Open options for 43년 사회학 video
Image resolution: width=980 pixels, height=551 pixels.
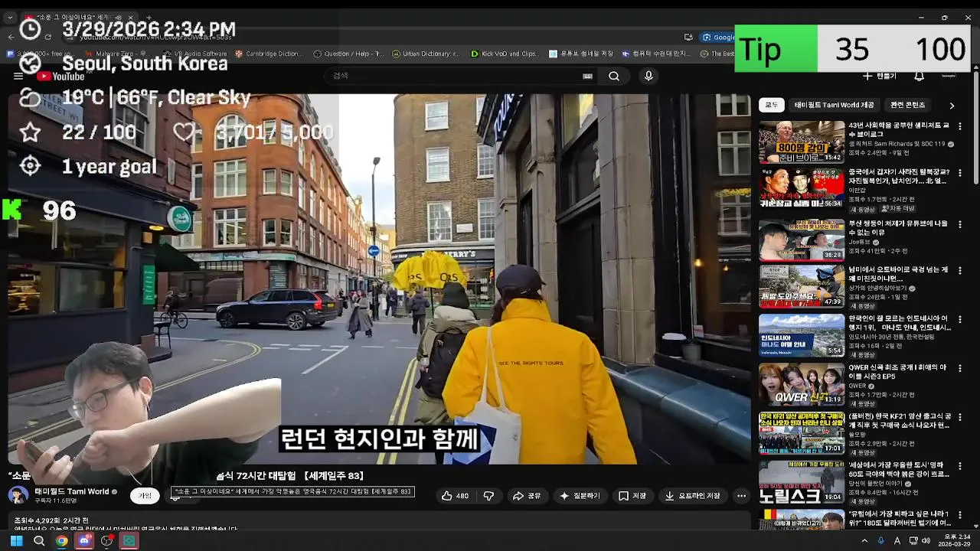960,126
